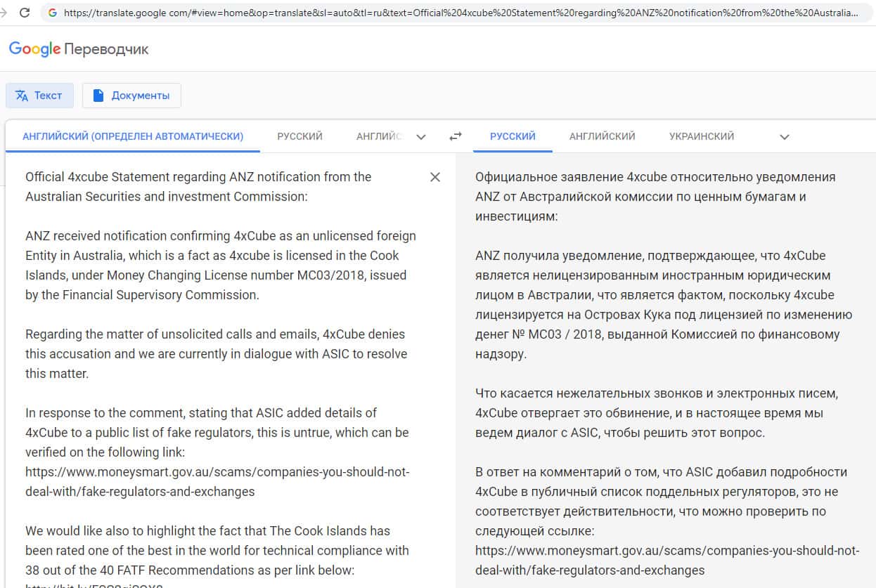Click the address bar URL

click(x=460, y=13)
